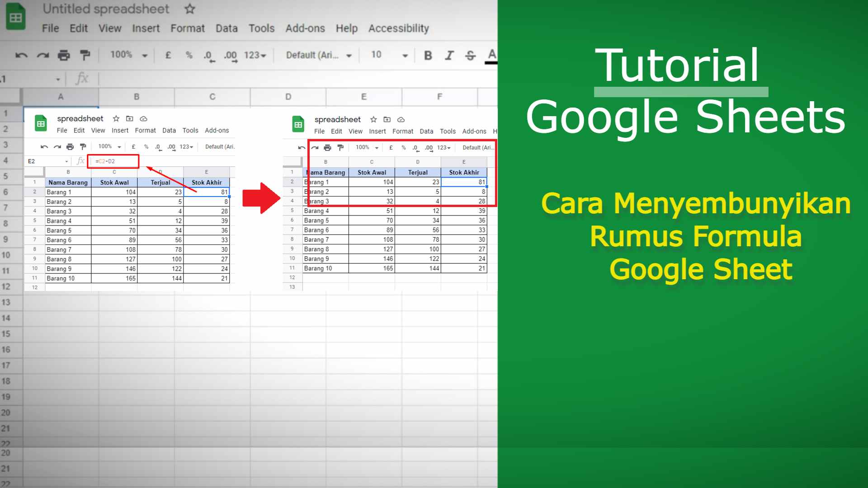Toggle strikethrough formatting
This screenshot has height=488, width=868.
[x=470, y=55]
